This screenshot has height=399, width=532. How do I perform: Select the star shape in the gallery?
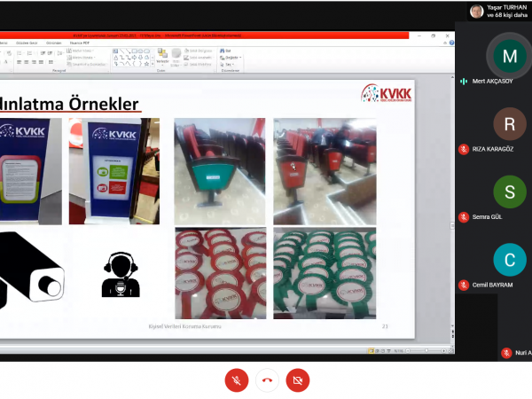(146, 64)
